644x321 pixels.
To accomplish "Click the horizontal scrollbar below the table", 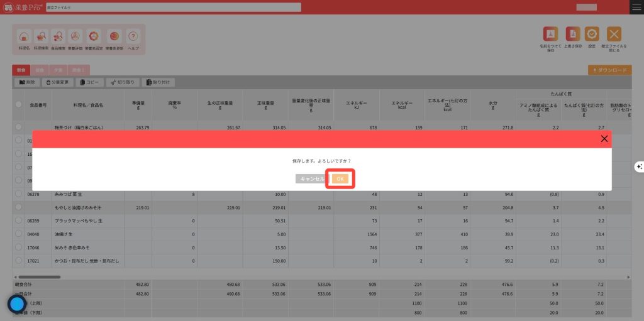I will click(38, 276).
